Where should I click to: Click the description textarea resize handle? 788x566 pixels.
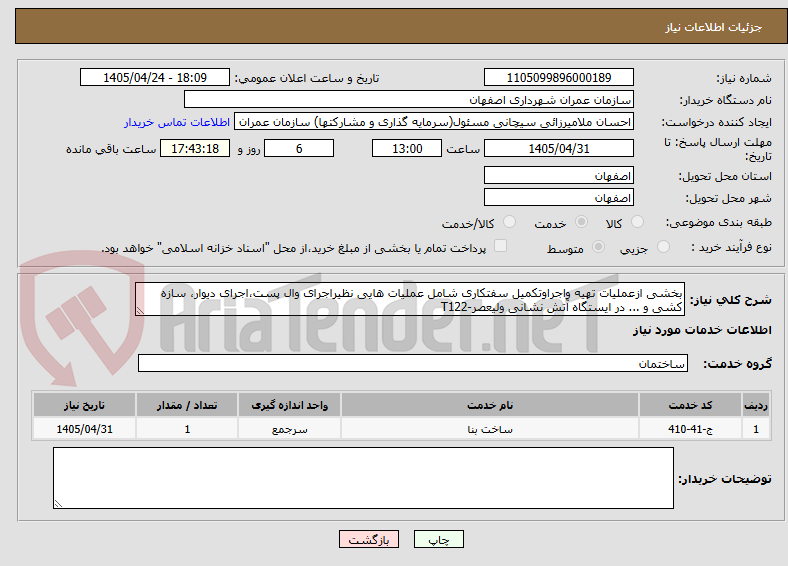tap(140, 311)
